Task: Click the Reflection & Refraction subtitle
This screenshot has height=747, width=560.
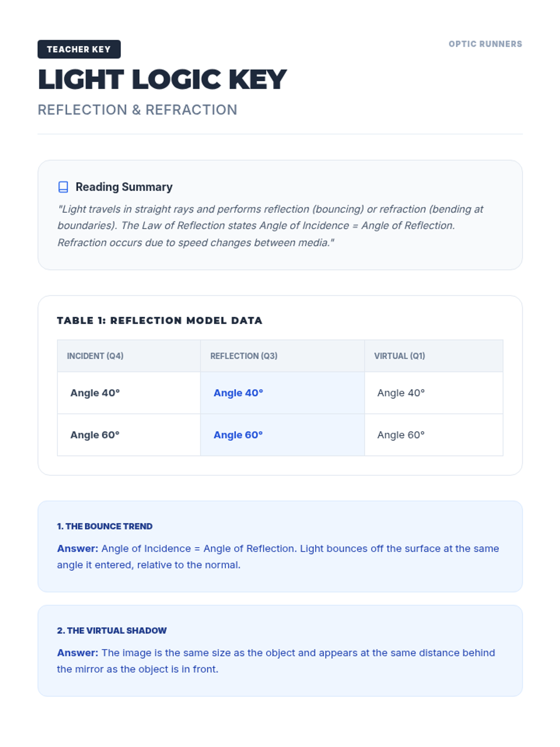Action: tap(137, 110)
